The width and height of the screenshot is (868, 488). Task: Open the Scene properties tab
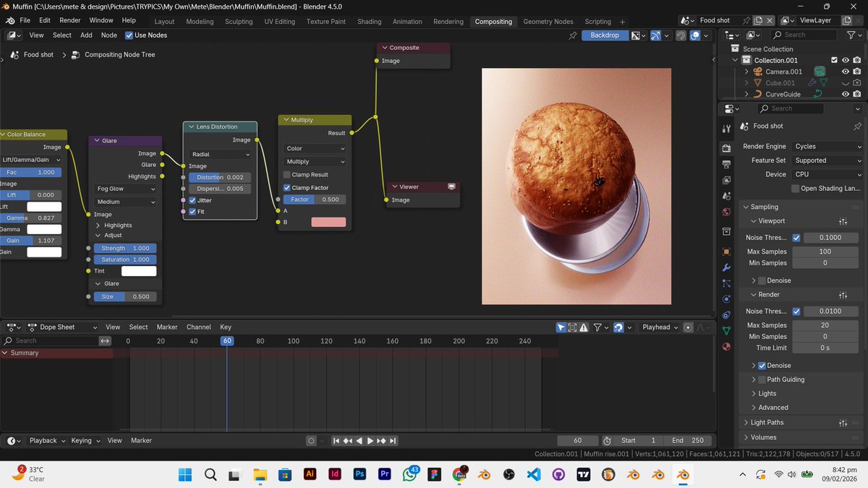click(726, 196)
